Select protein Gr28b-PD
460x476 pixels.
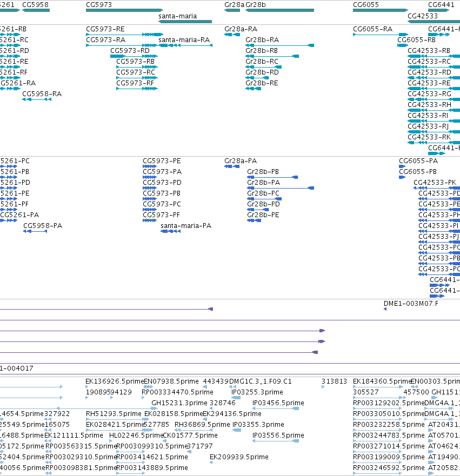[x=264, y=204]
